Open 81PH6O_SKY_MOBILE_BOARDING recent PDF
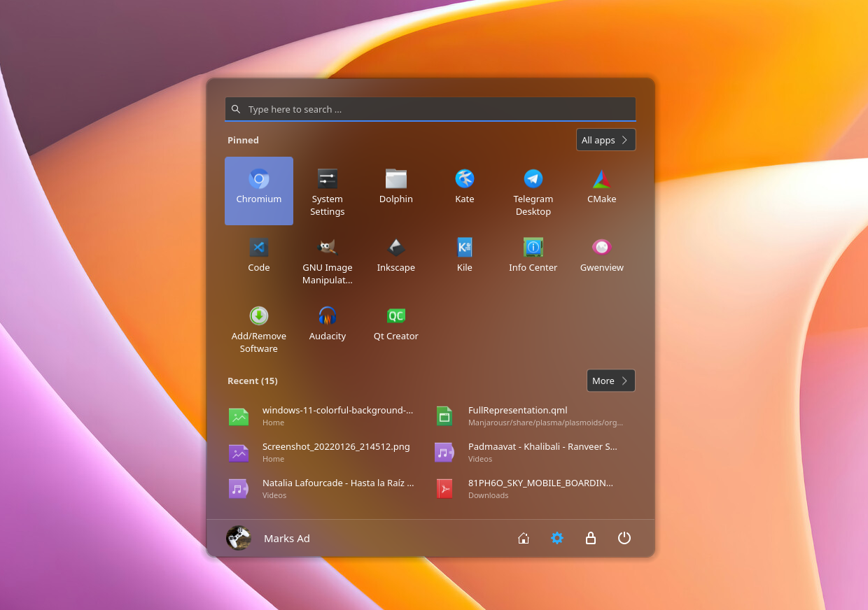The height and width of the screenshot is (610, 868). [533, 489]
